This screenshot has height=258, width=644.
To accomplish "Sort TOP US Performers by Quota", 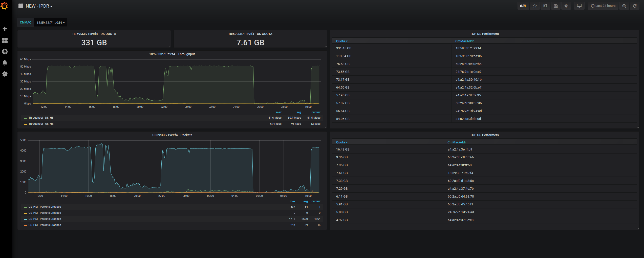I will coord(342,142).
